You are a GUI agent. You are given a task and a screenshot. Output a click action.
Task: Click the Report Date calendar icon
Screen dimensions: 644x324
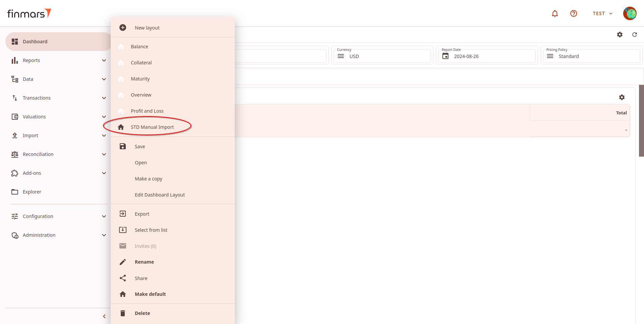[445, 56]
